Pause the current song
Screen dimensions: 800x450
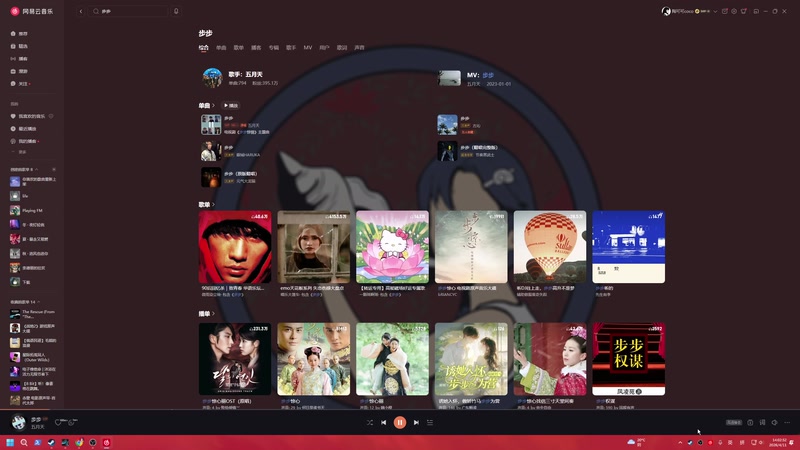click(400, 422)
